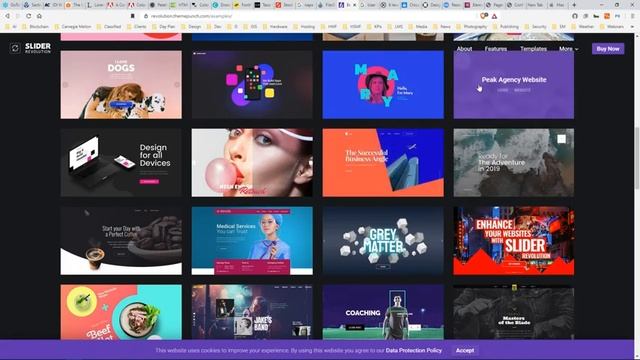Image resolution: width=640 pixels, height=360 pixels.
Task: Open the Perfect Coffee template thumbnail
Action: (121, 240)
